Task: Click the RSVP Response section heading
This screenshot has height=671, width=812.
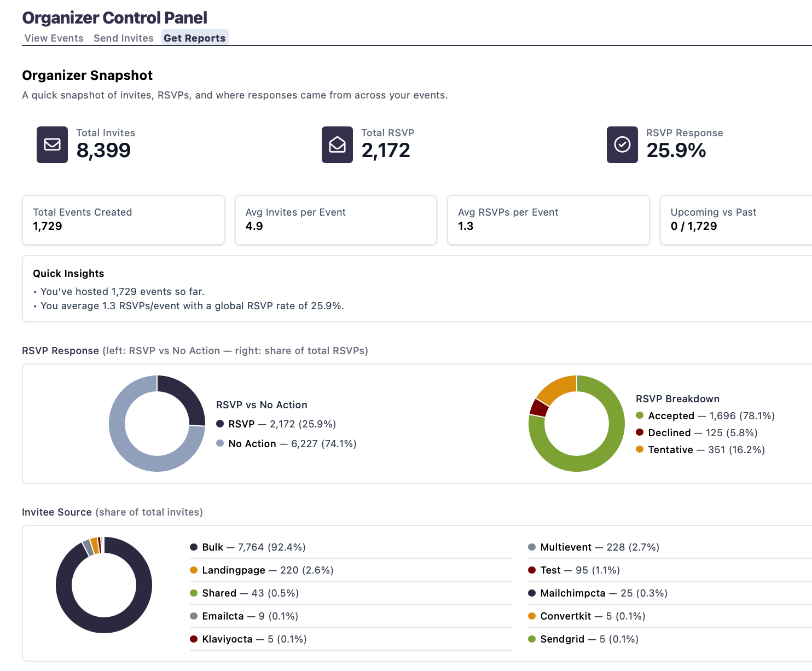Action: click(x=195, y=350)
